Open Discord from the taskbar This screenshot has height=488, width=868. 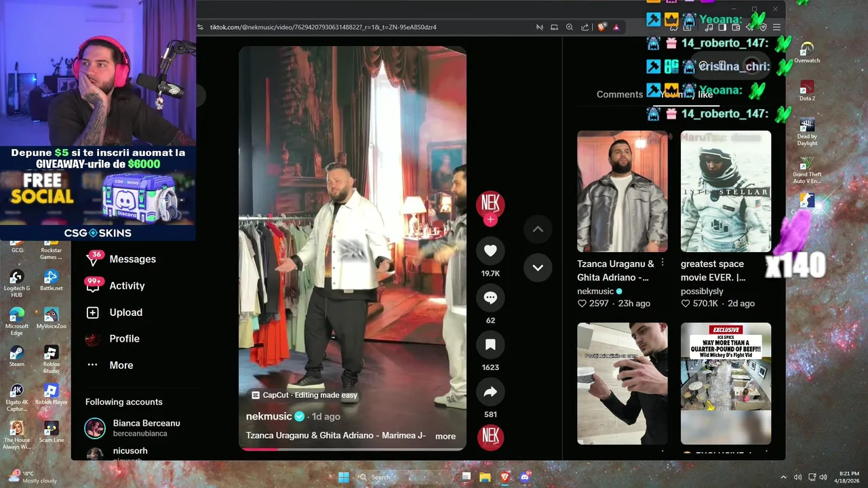tap(524, 477)
